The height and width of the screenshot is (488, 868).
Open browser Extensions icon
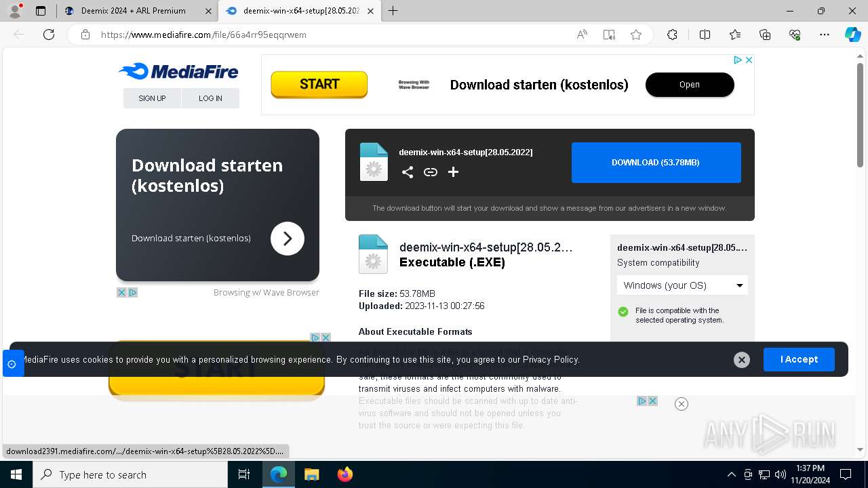tap(672, 35)
